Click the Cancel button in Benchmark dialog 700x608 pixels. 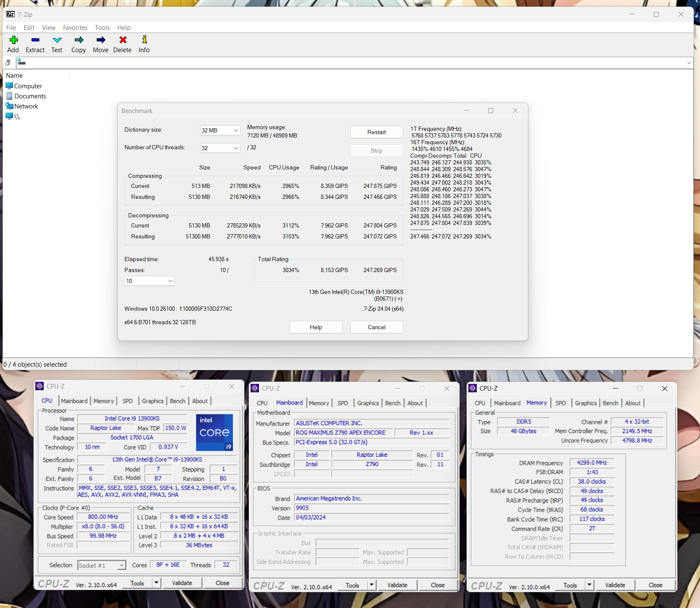377,327
